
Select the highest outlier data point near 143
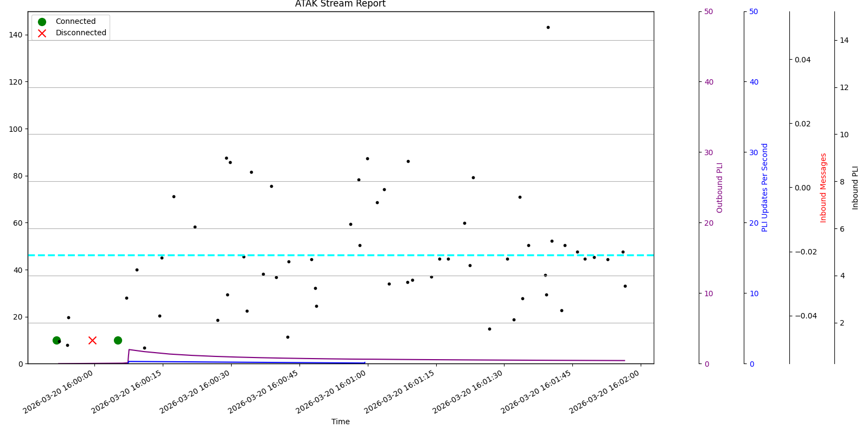click(548, 27)
